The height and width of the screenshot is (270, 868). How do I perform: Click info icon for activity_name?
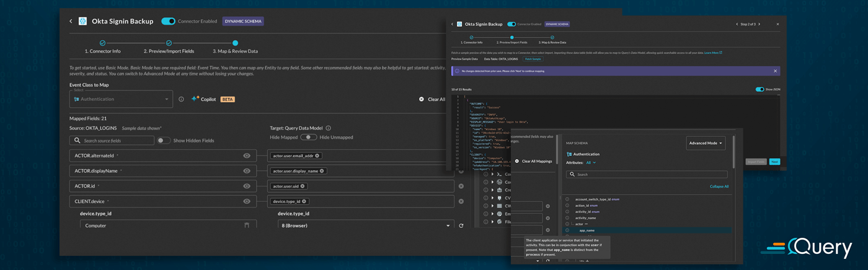[x=567, y=218]
